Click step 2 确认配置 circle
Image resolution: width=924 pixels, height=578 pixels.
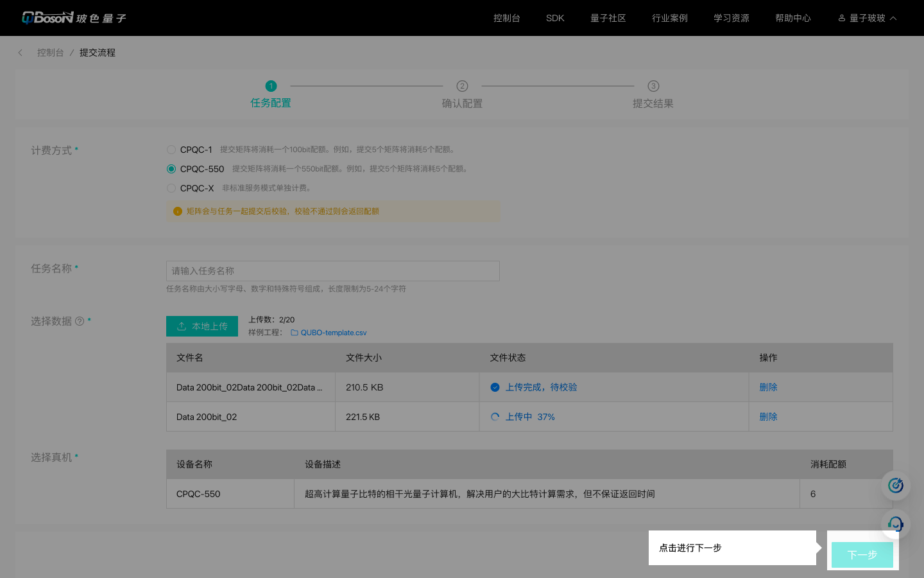[x=462, y=86]
